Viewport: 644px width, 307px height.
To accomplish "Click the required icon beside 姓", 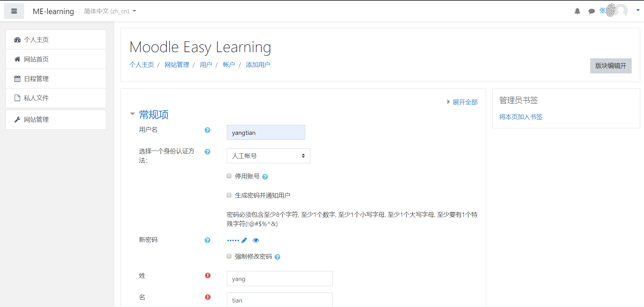I will [208, 275].
